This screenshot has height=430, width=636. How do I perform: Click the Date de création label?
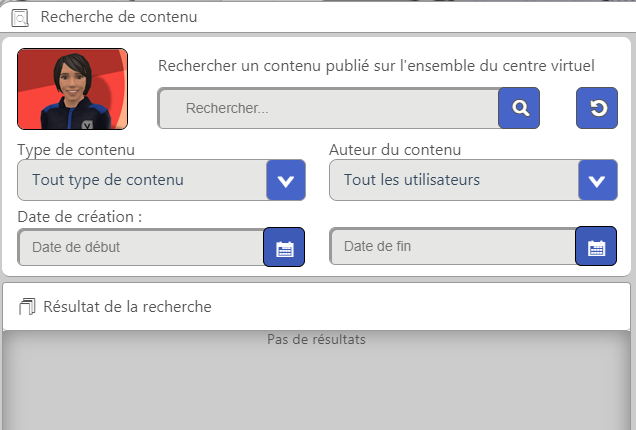pos(80,217)
